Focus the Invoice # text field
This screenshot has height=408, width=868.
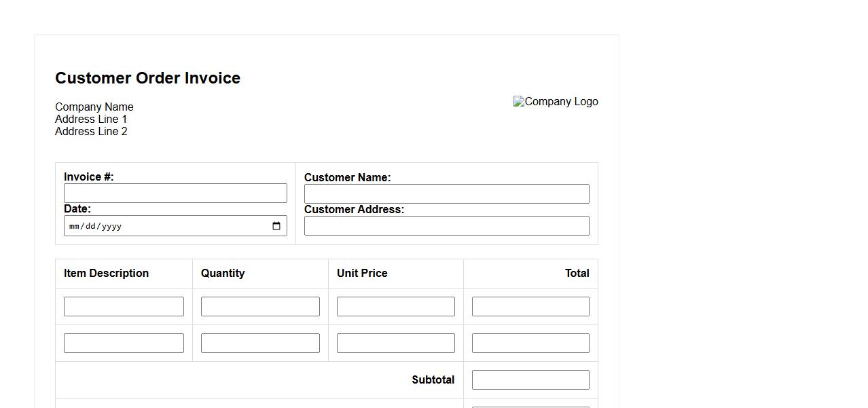coord(175,193)
